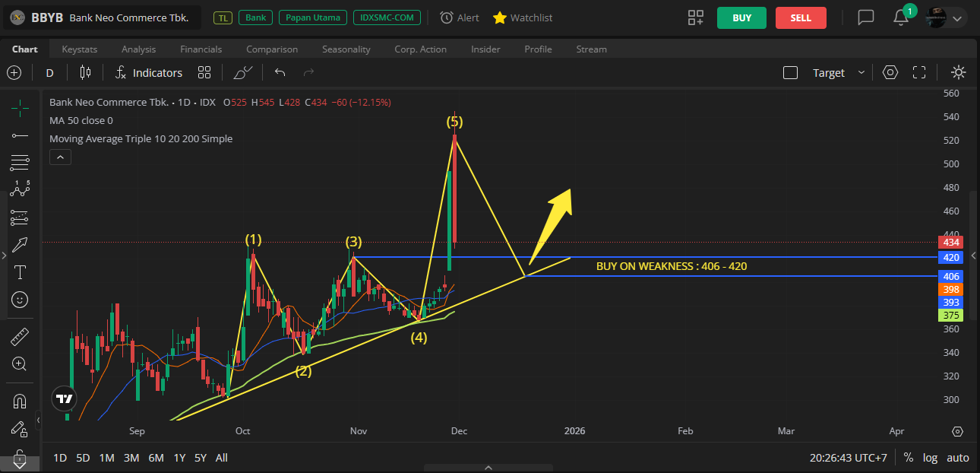
Task: Activate the zoom in tool
Action: tap(20, 363)
